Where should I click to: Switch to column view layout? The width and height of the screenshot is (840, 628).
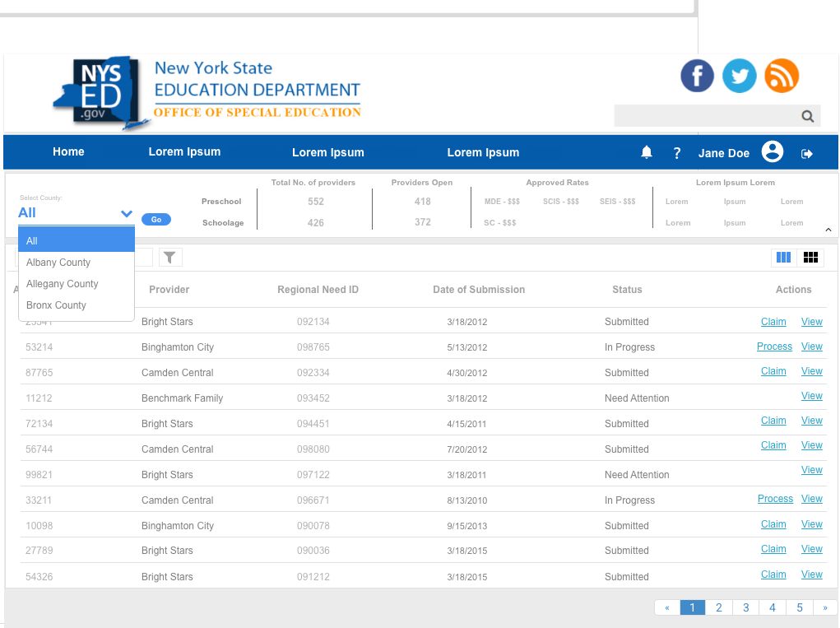point(784,258)
